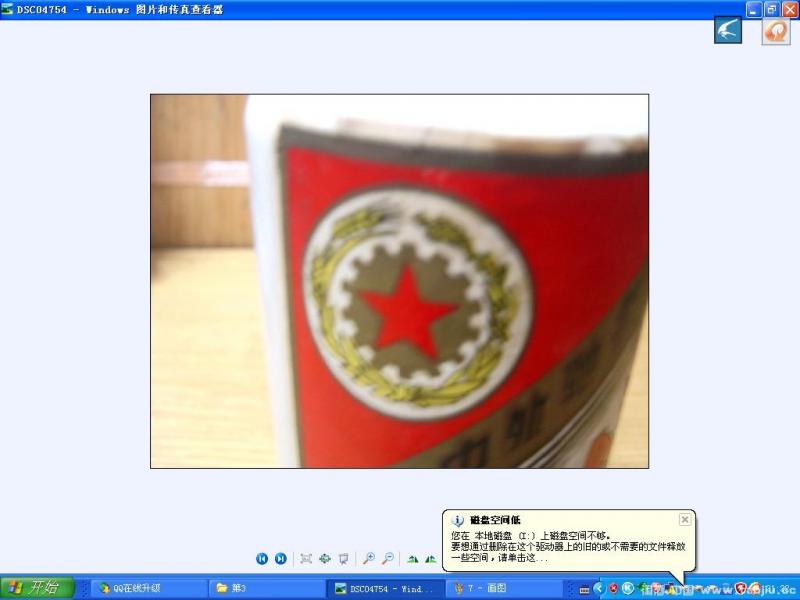Screen dimensions: 800x600
Task: Rotate the picture counterclockwise
Action: coord(431,559)
